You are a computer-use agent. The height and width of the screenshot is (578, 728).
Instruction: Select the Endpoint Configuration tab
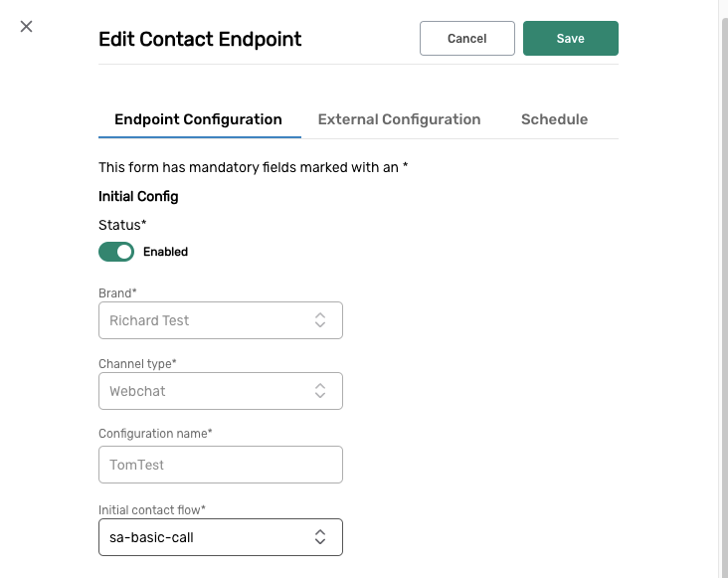[198, 119]
